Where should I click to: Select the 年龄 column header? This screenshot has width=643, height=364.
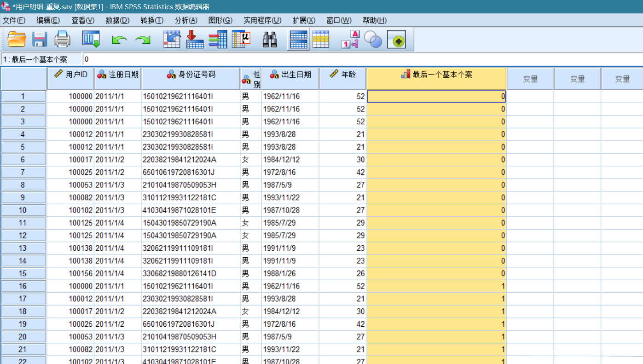(342, 79)
